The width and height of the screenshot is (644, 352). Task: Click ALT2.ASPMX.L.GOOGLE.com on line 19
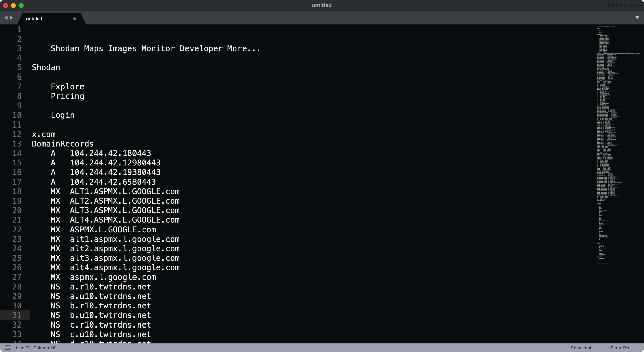pos(125,201)
